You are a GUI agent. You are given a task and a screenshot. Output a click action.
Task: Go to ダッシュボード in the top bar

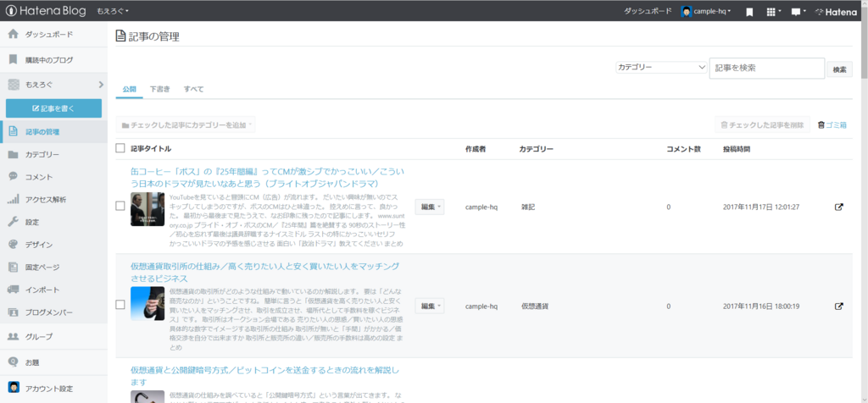[x=647, y=11]
